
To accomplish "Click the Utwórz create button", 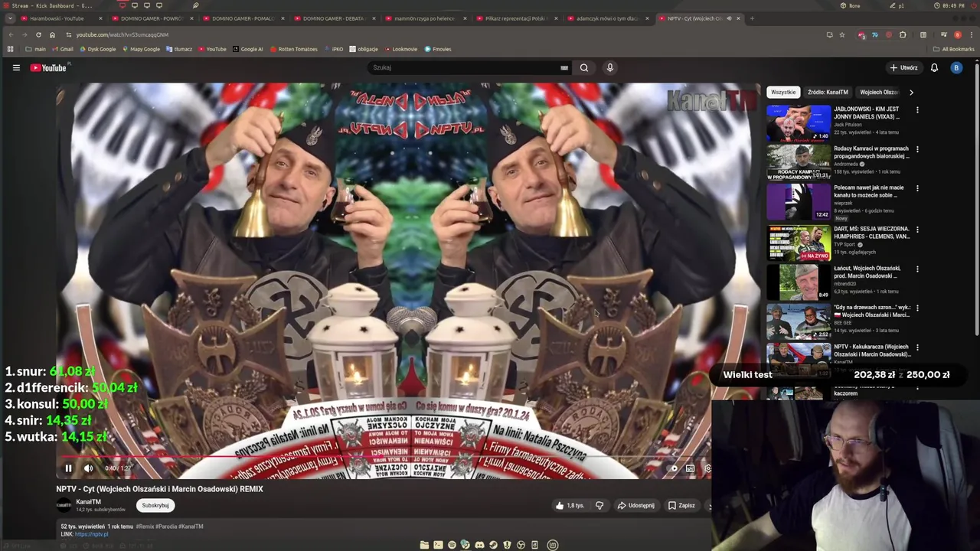I will click(904, 67).
